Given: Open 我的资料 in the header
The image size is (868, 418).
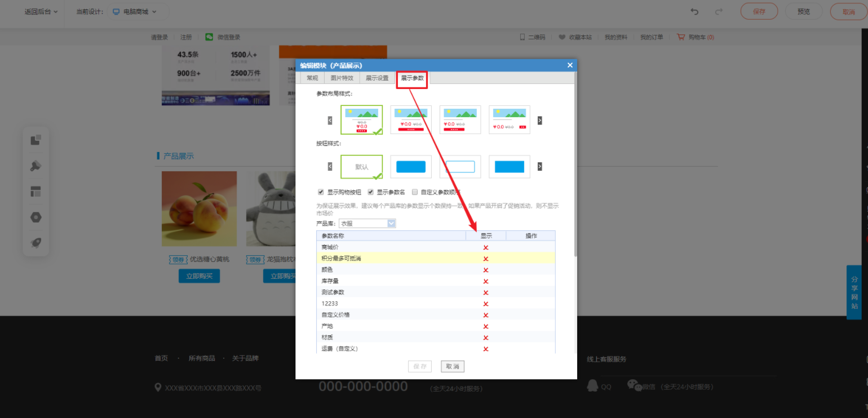Looking at the screenshot, I should pos(616,37).
